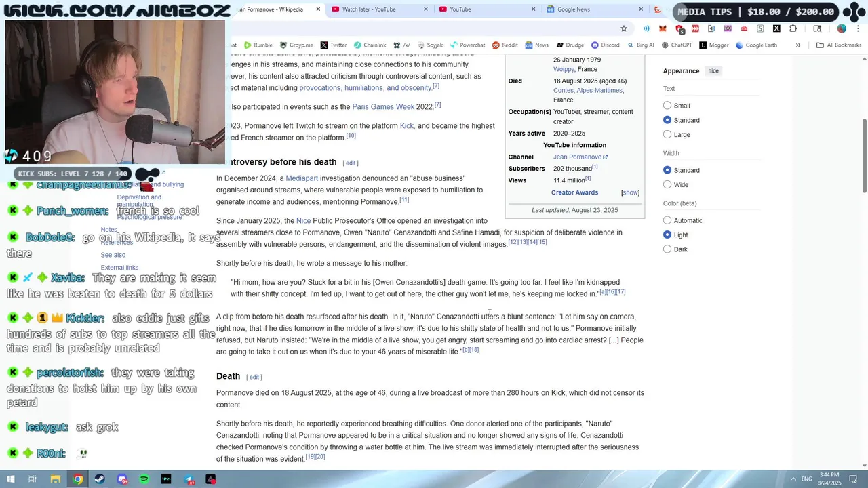Open the Woippy birthplace link
Screen dimensions: 868x488
564,69
